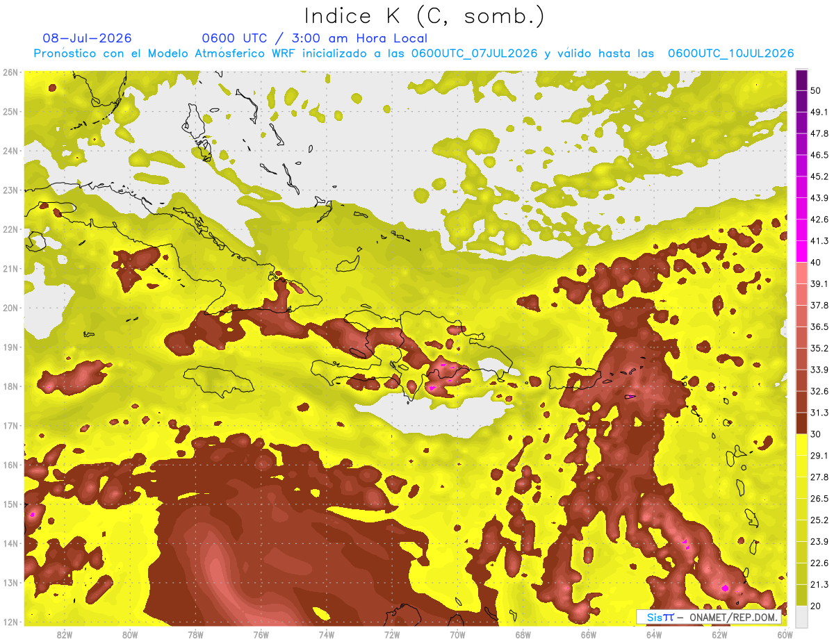Click colorbar value "29.1"

pos(819,455)
